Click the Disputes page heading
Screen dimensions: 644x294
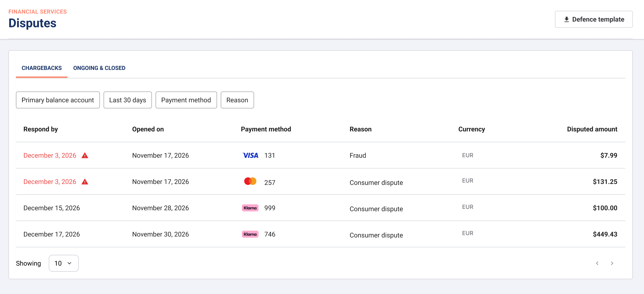tap(33, 23)
